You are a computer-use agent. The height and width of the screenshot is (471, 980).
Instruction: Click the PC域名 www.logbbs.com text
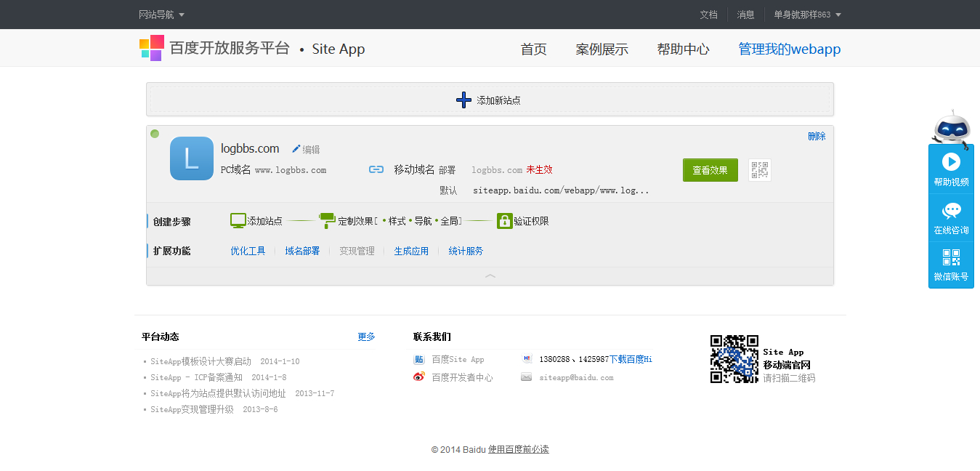(x=274, y=169)
